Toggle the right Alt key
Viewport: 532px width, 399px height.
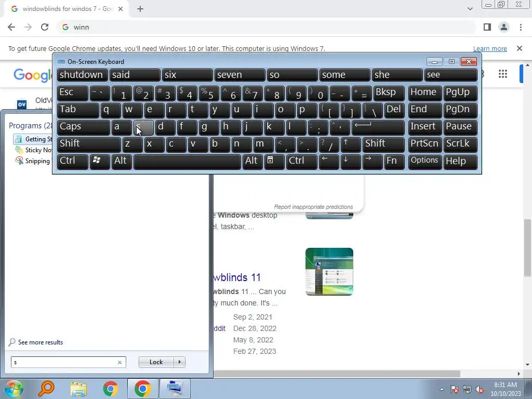253,162
